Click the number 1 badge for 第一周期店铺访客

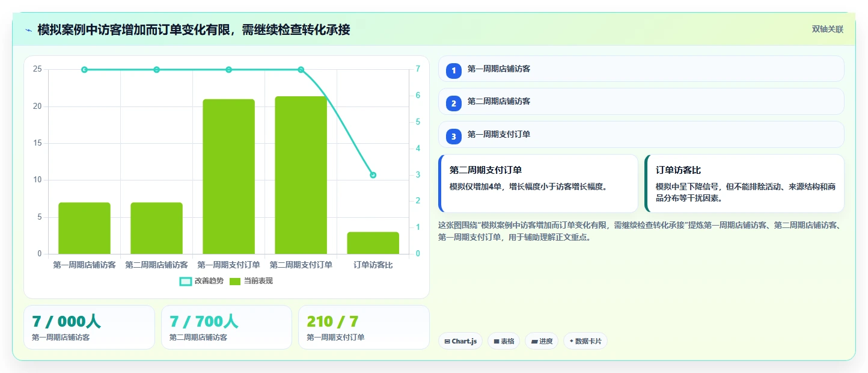click(454, 70)
